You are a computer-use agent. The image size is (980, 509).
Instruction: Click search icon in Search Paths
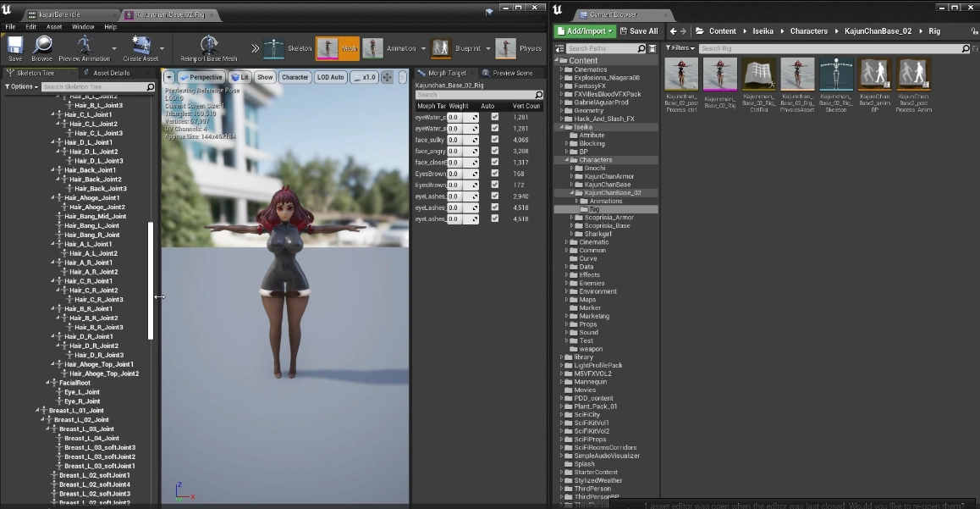641,48
